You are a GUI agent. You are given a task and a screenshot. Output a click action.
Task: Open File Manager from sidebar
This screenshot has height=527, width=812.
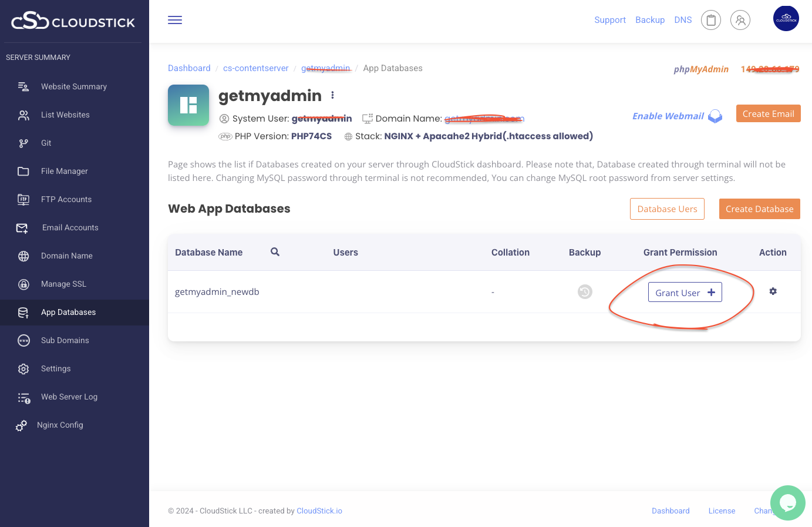pos(65,172)
